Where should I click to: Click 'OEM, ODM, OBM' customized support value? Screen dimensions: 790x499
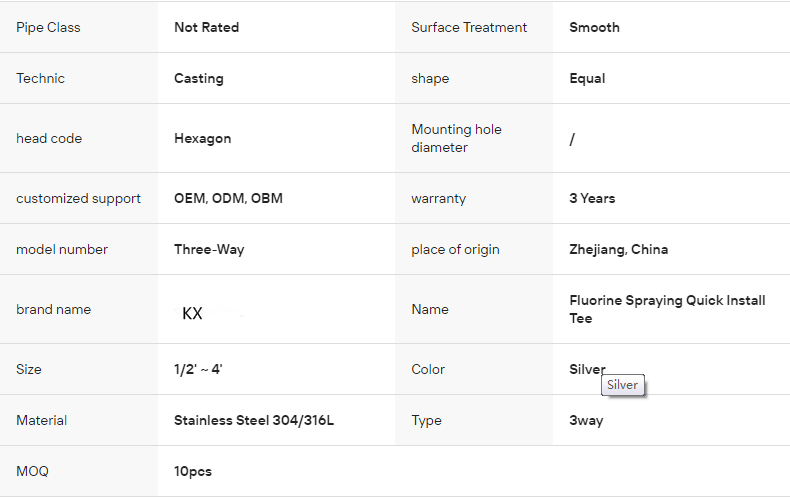click(228, 198)
